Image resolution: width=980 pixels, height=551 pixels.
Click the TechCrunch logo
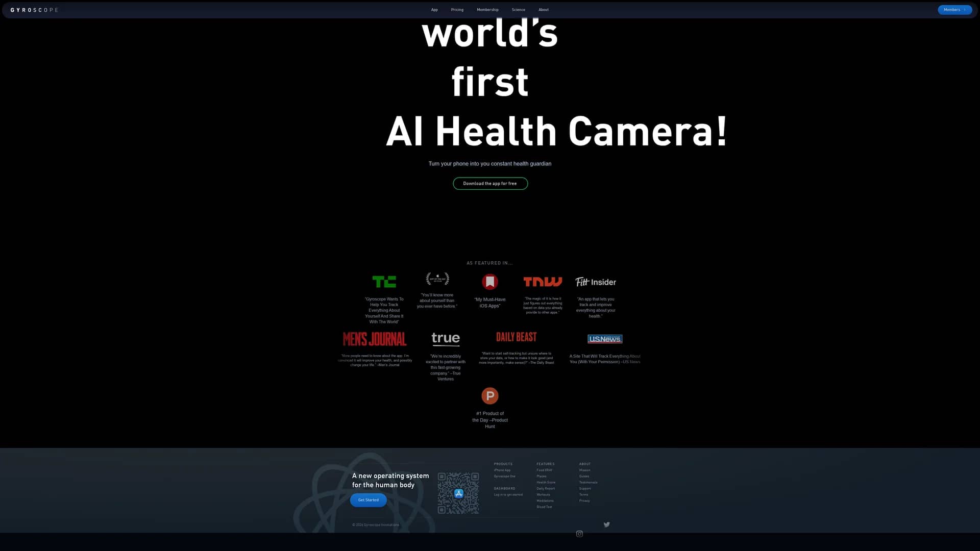(x=384, y=282)
